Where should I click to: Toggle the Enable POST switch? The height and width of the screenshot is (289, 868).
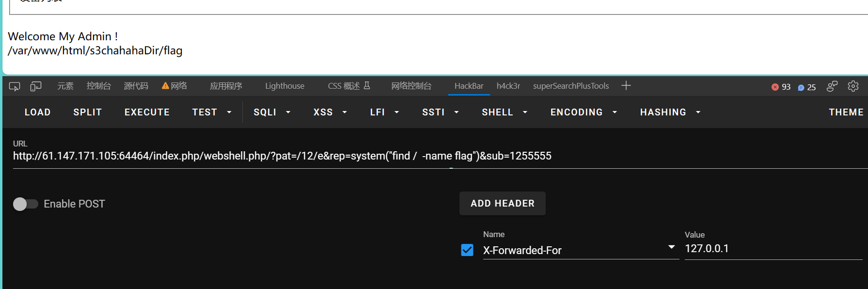pyautogui.click(x=25, y=204)
